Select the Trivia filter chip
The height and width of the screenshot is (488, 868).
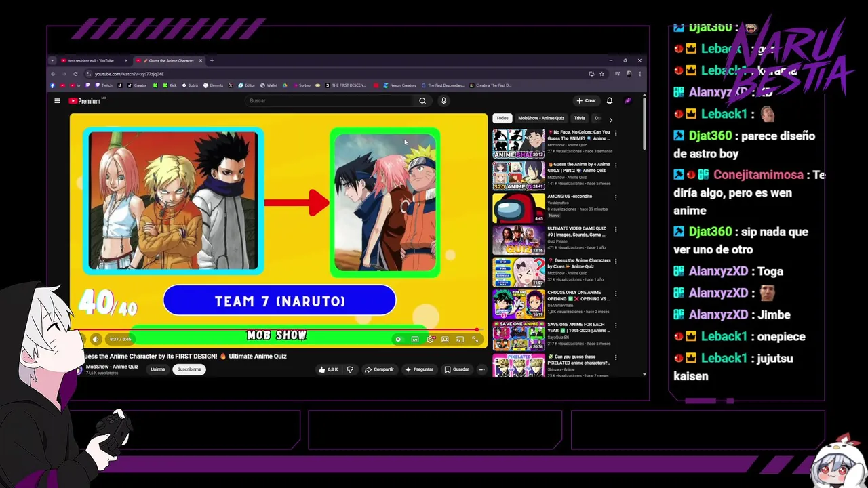pyautogui.click(x=580, y=118)
